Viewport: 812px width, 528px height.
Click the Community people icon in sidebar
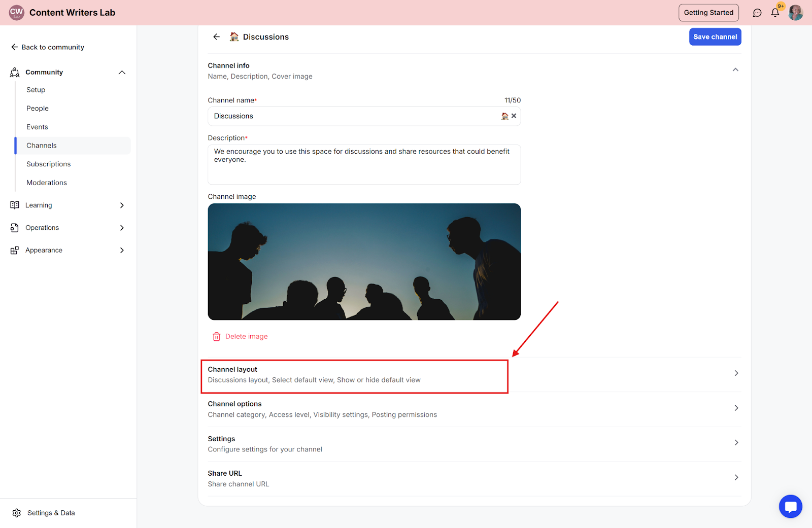point(15,72)
